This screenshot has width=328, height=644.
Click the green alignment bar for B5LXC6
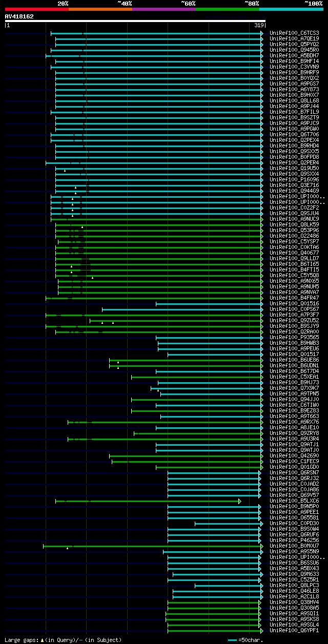tap(148, 501)
